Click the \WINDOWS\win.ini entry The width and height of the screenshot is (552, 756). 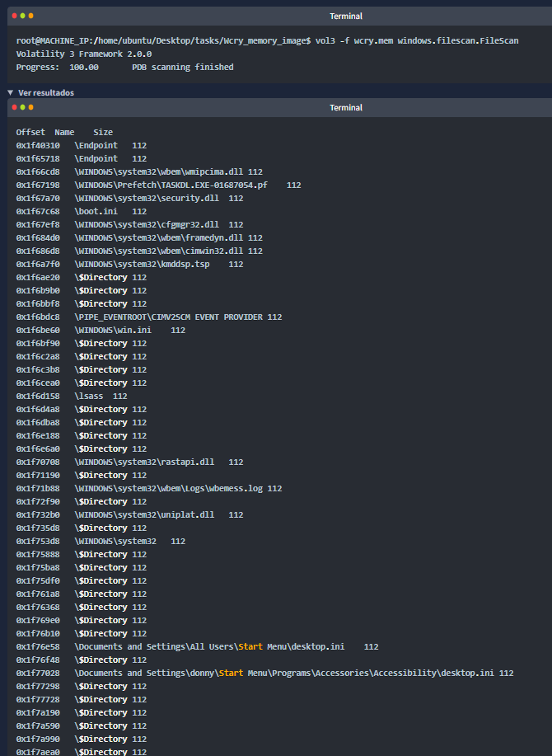tap(113, 331)
